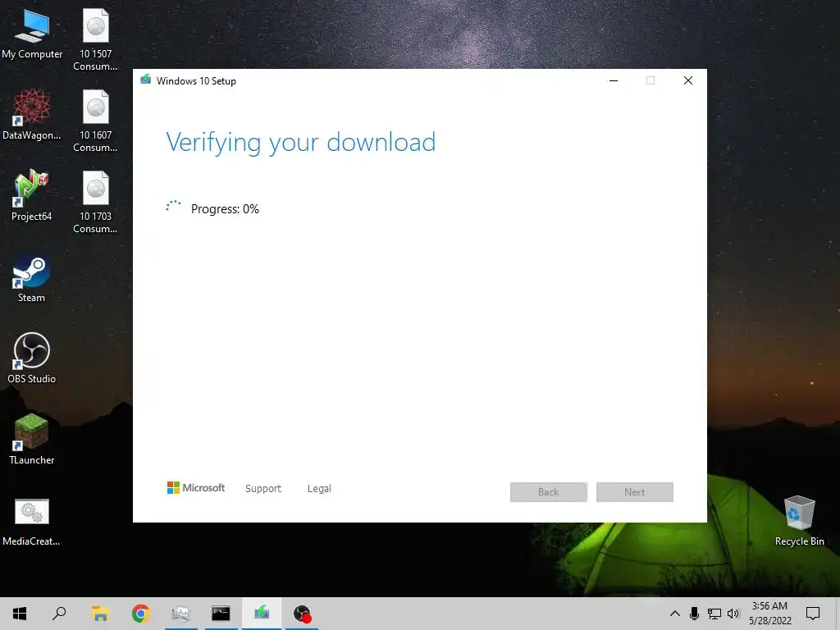Image resolution: width=840 pixels, height=630 pixels.
Task: Click the greyed-out Next button
Action: pos(635,492)
